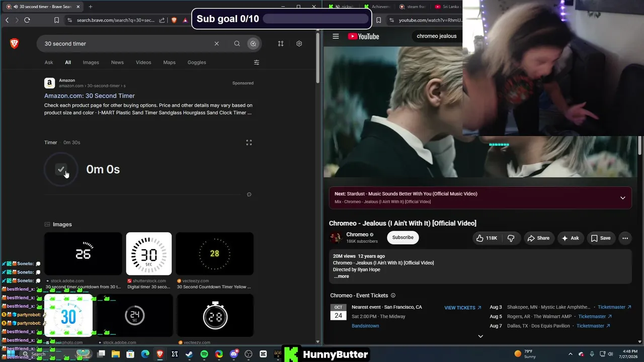Bookmark the Brave search page
This screenshot has width=644, height=362.
click(56, 20)
